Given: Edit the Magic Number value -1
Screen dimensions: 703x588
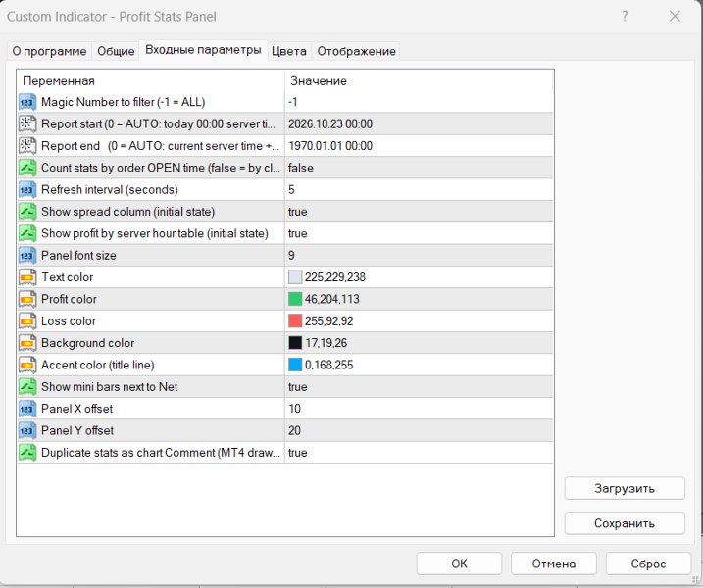Looking at the screenshot, I should (293, 102).
